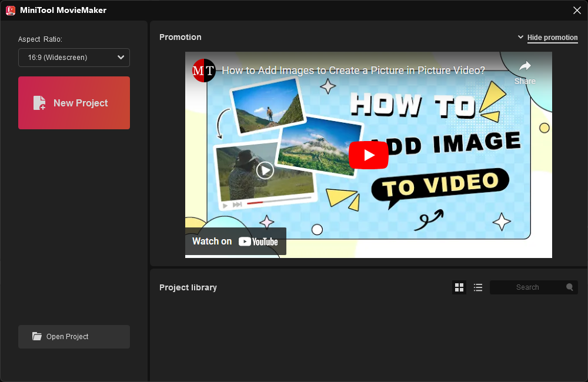
Task: Click the search magnifier icon
Action: point(570,287)
